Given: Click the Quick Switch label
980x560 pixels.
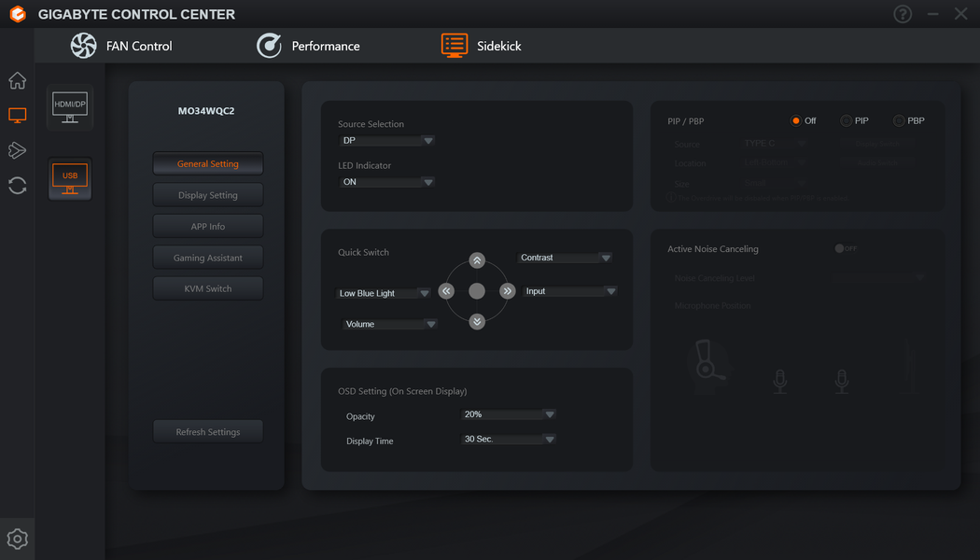Looking at the screenshot, I should (x=363, y=253).
